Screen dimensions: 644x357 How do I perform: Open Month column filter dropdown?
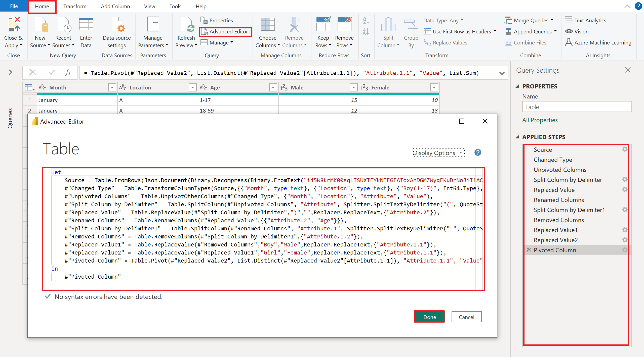coord(112,87)
